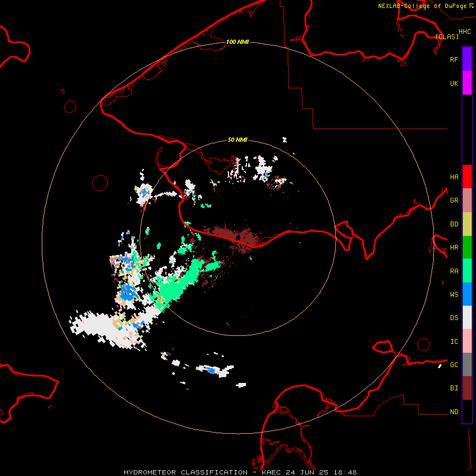Click the HHC product label
Viewport: 476px width, 476px height.
tap(464, 32)
